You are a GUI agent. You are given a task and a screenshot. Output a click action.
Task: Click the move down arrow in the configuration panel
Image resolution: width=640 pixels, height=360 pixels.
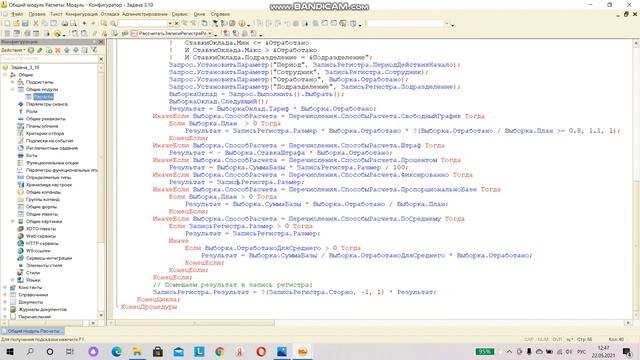tap(76, 50)
